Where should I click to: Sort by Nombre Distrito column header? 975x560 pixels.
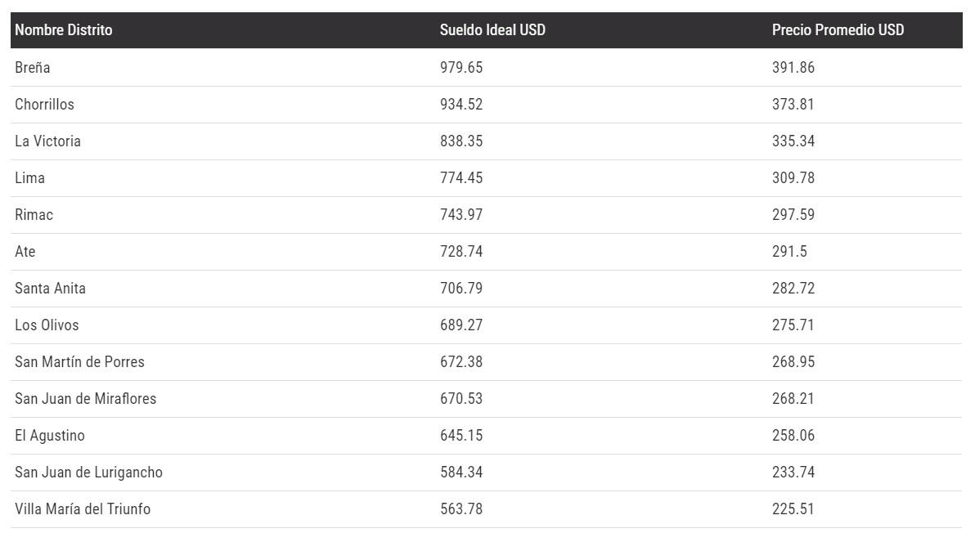click(x=64, y=30)
